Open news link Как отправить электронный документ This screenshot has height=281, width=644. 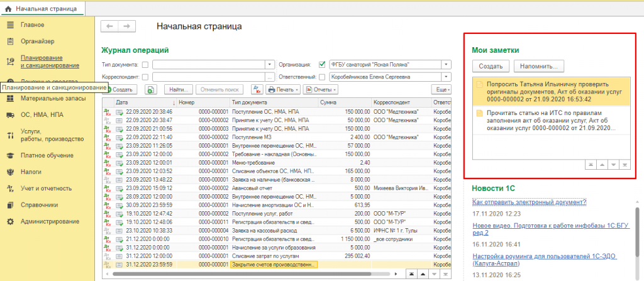pyautogui.click(x=529, y=202)
